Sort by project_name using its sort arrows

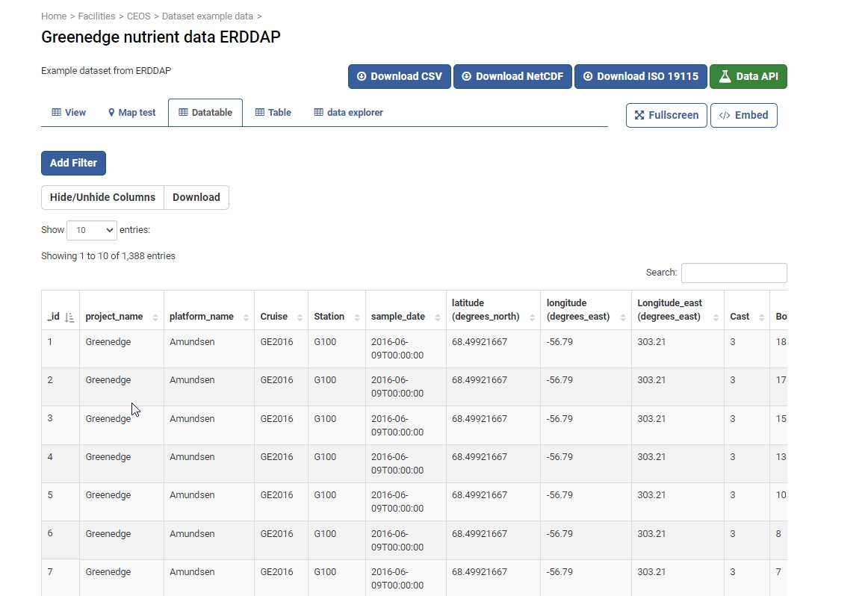[155, 317]
